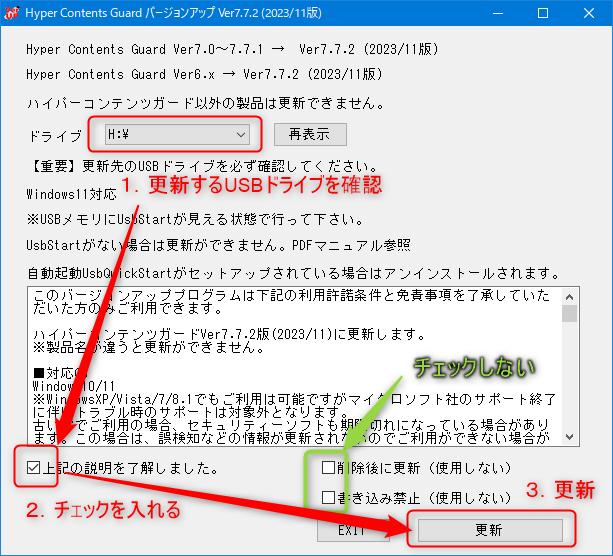Click the license text scrollbar thumb
613x556 pixels.
point(570,313)
